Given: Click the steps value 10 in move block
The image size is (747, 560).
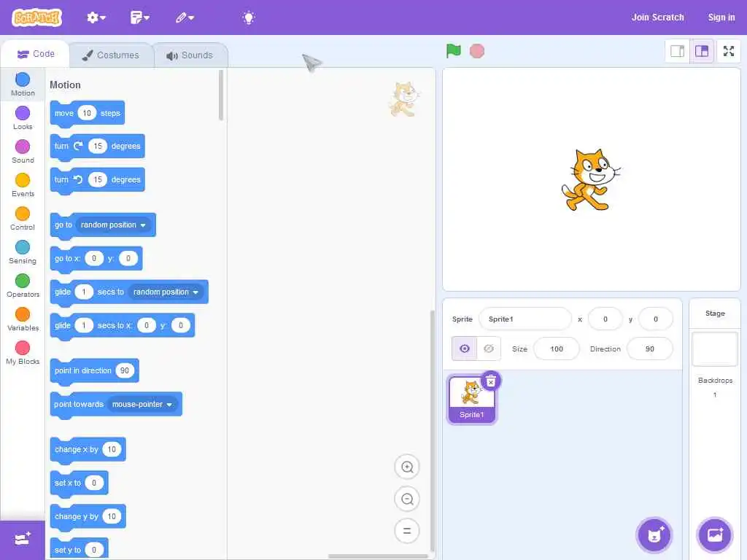Looking at the screenshot, I should pos(87,113).
